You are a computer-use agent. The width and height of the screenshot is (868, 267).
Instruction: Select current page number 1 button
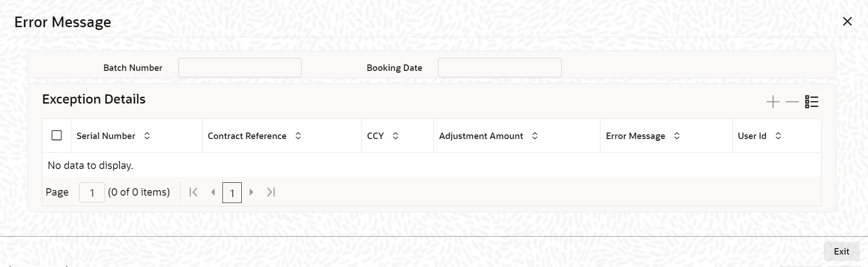[232, 192]
